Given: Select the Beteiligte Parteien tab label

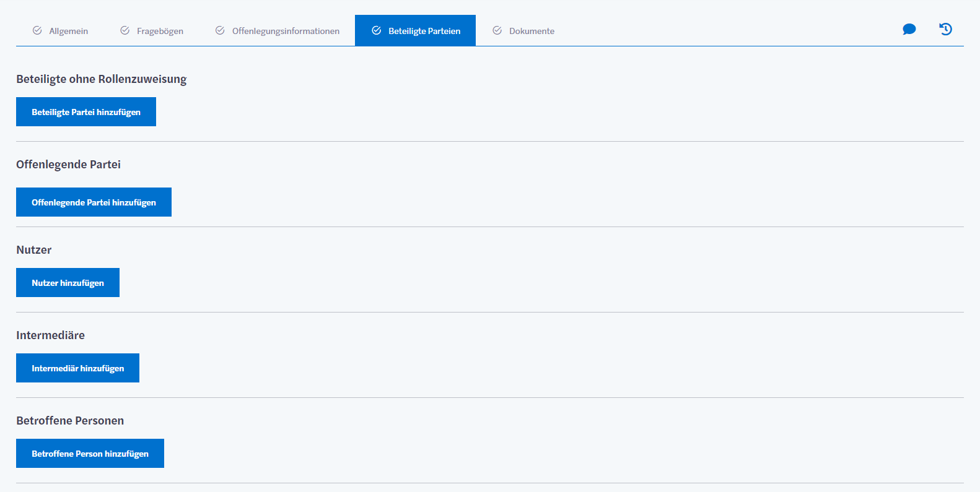Looking at the screenshot, I should point(424,31).
